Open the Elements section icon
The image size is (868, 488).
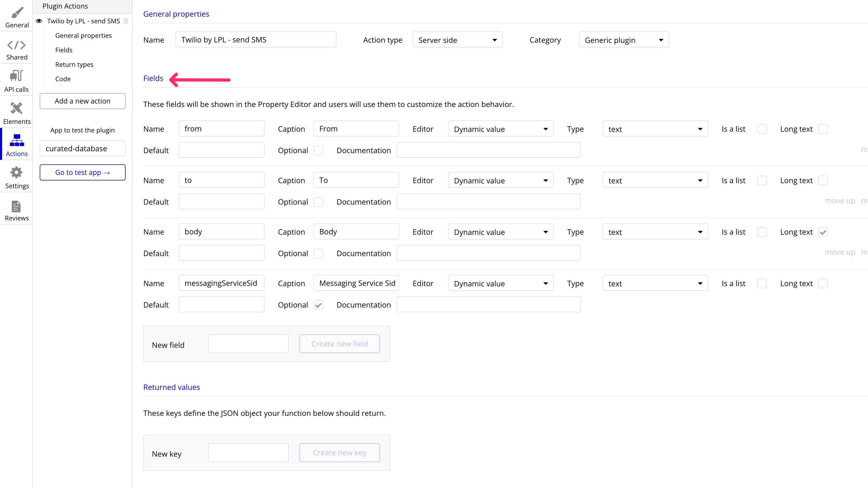tap(17, 108)
